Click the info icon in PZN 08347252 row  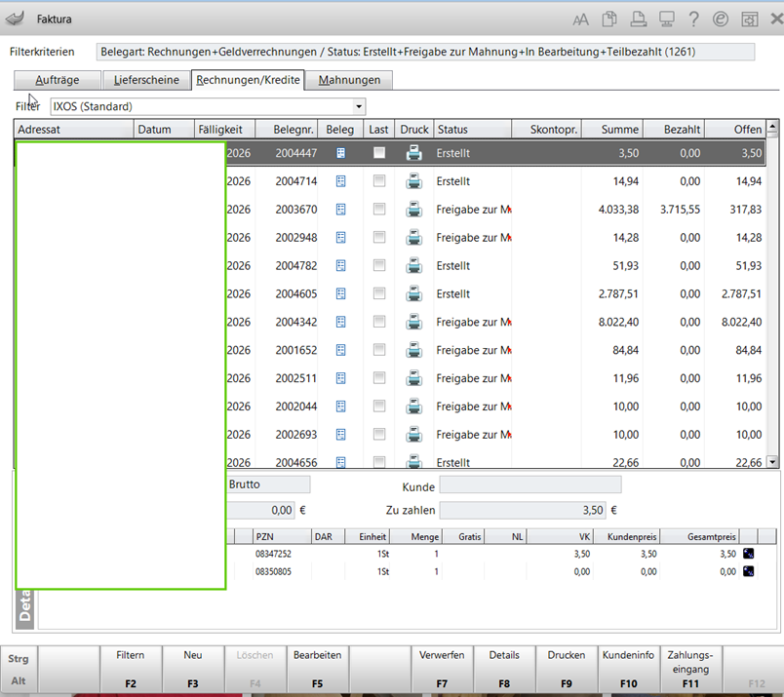click(x=749, y=554)
